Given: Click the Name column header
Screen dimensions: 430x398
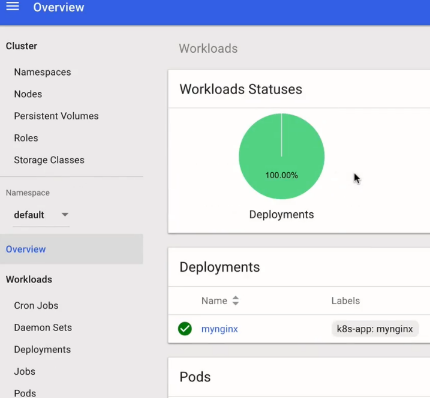Looking at the screenshot, I should [214, 301].
